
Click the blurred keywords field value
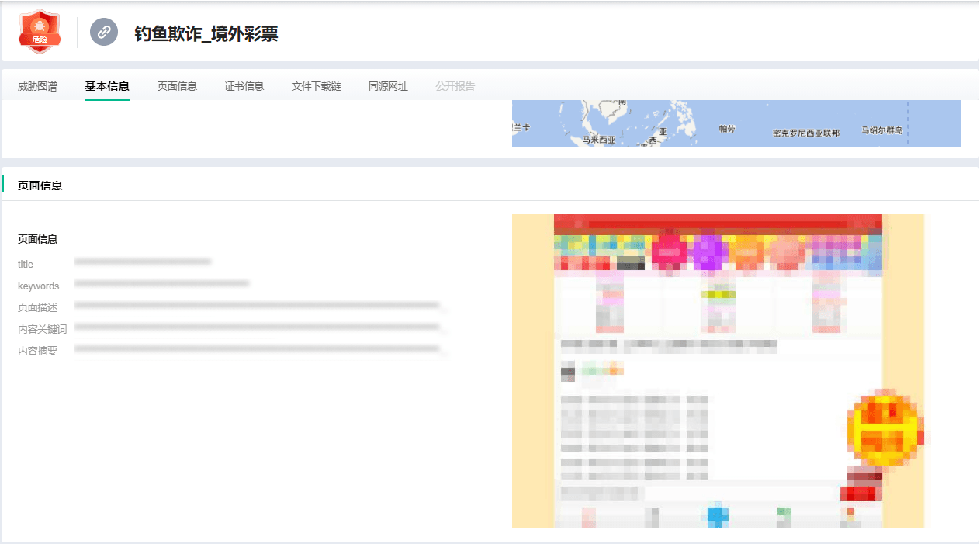pyautogui.click(x=161, y=284)
